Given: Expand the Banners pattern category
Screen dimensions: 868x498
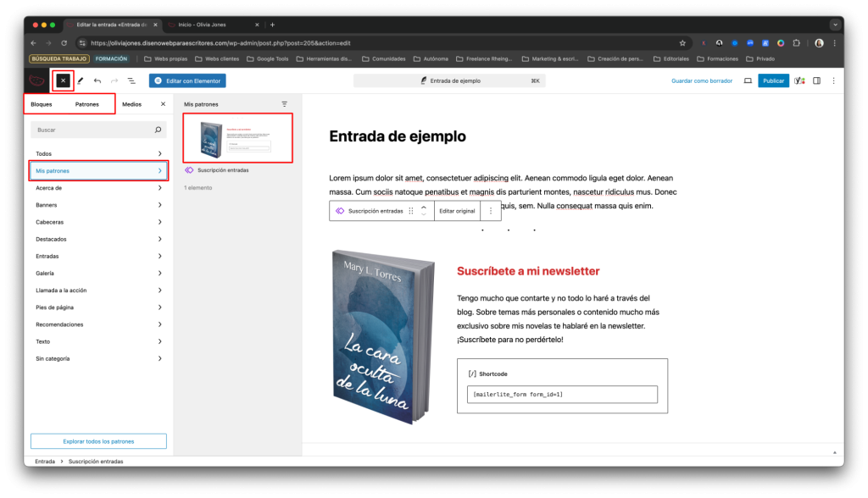Looking at the screenshot, I should tap(98, 205).
